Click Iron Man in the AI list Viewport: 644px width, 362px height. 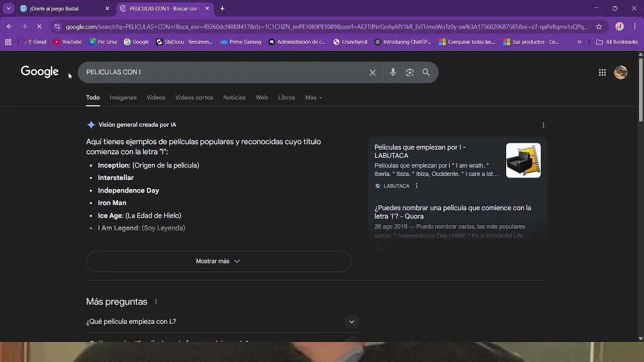point(112,203)
